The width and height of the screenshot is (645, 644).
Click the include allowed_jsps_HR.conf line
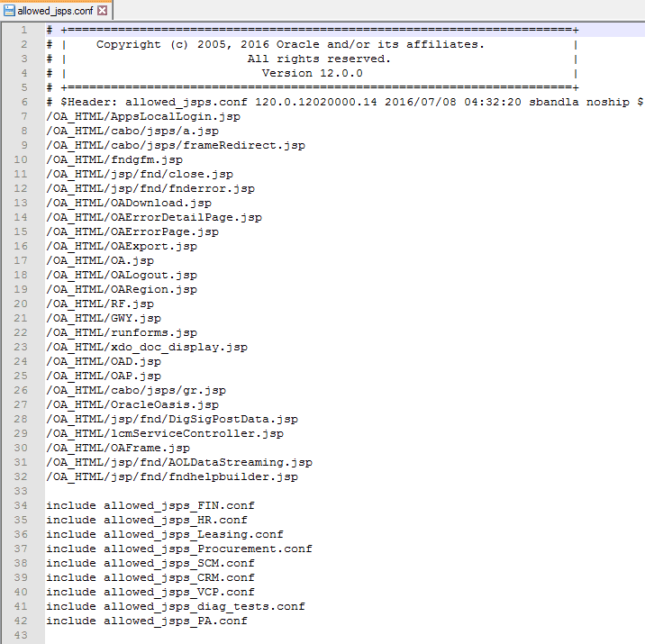(147, 520)
